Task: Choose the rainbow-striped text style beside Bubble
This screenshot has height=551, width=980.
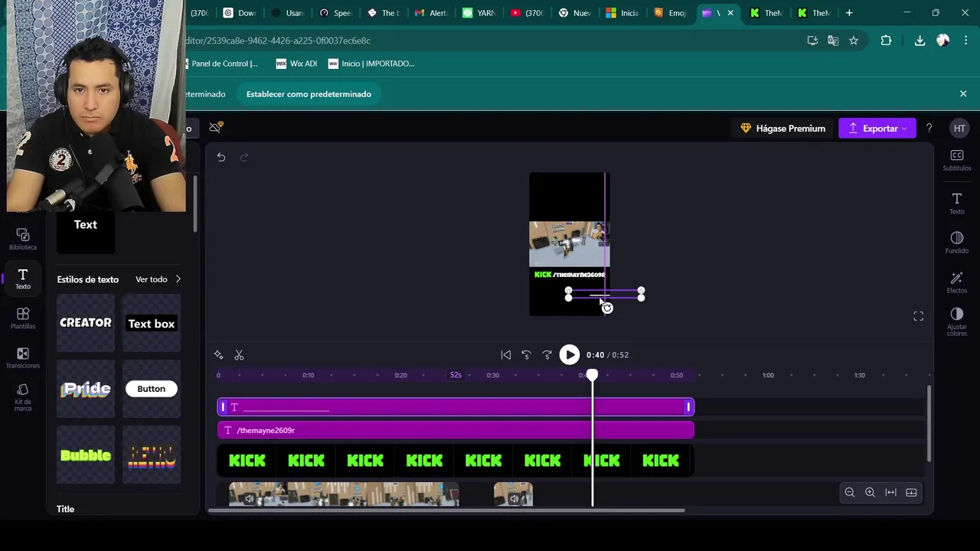Action: tap(152, 455)
